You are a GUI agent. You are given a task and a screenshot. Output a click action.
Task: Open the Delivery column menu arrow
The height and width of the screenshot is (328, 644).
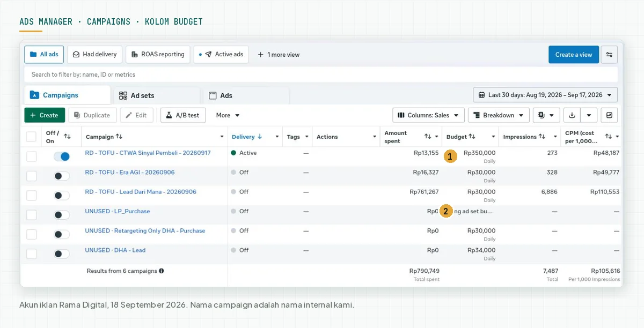pyautogui.click(x=277, y=137)
